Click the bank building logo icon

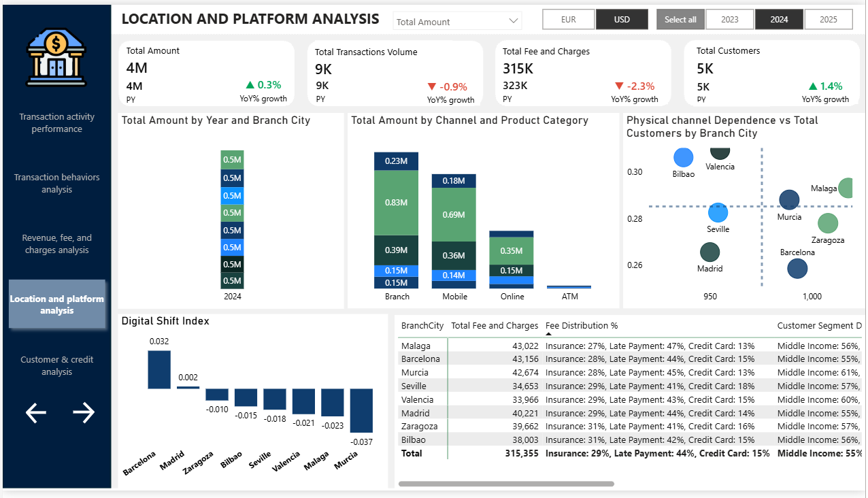coord(57,57)
